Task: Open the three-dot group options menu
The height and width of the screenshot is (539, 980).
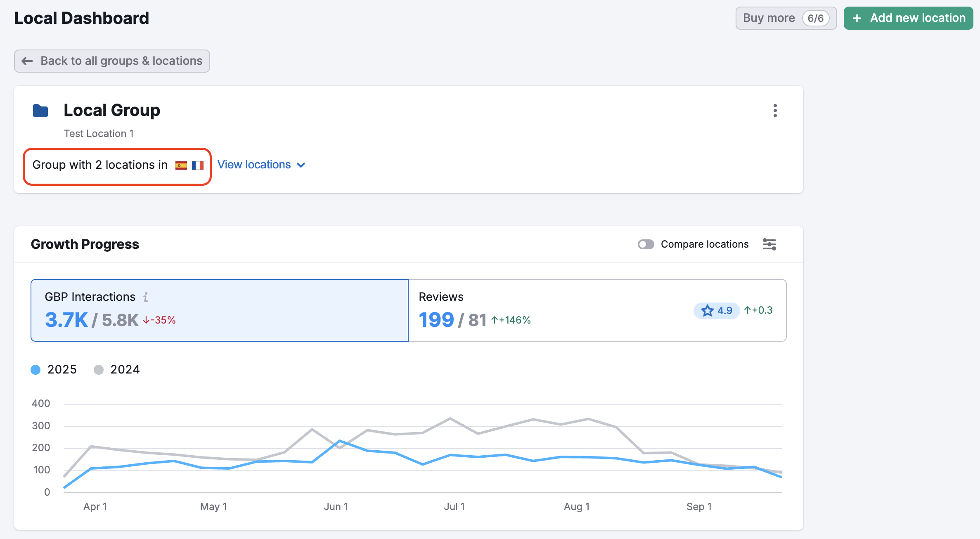Action: [x=775, y=111]
